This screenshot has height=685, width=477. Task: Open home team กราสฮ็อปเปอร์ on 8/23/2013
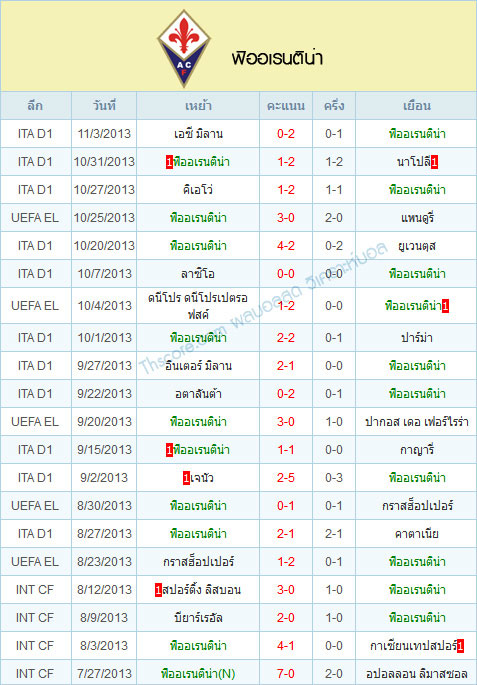pos(198,561)
